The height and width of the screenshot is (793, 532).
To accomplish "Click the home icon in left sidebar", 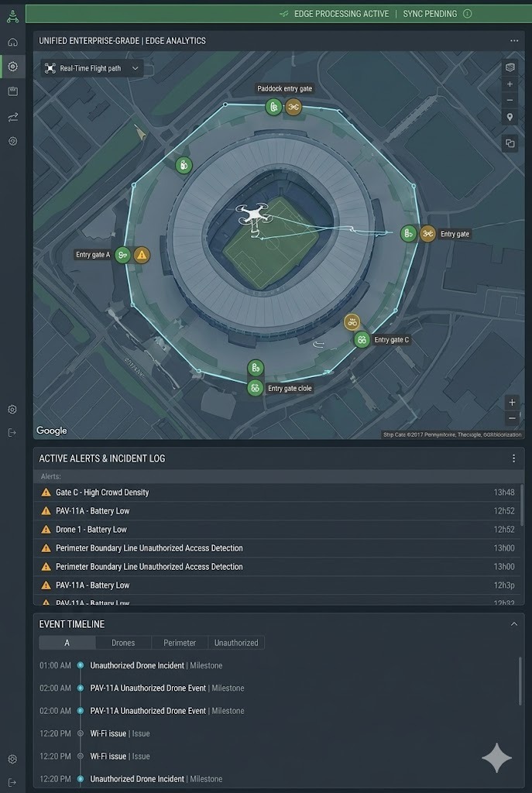I will click(12, 42).
